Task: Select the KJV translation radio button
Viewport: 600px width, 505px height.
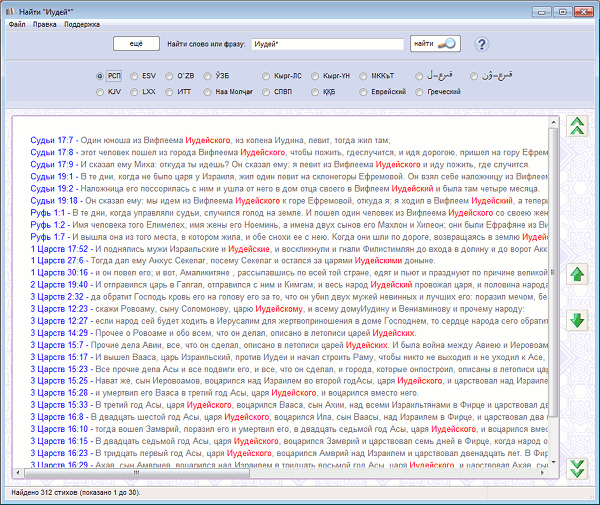Action: click(x=99, y=92)
